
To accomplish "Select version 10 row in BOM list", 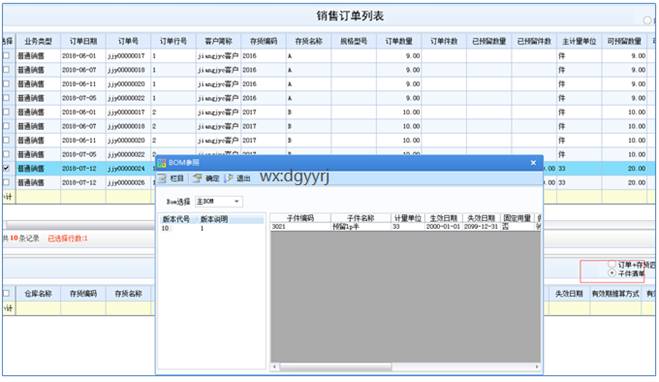I will pos(212,228).
